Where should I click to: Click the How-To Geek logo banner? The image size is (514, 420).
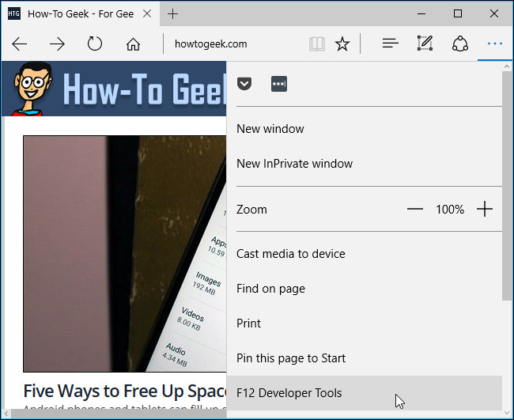click(114, 89)
